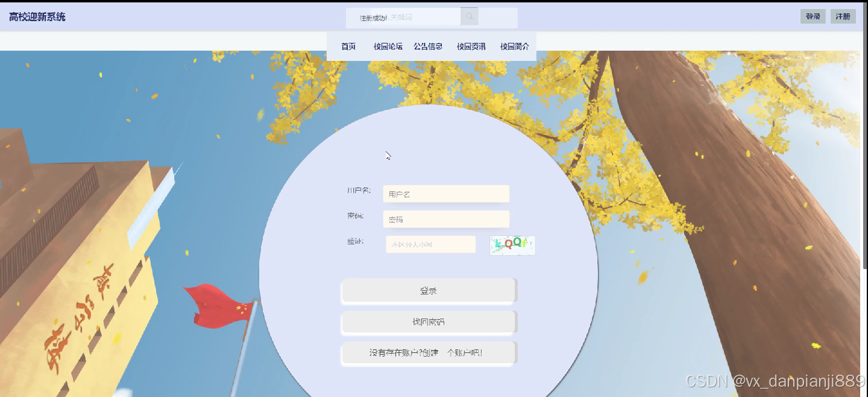
Task: Refresh the captcha code image
Action: click(512, 245)
